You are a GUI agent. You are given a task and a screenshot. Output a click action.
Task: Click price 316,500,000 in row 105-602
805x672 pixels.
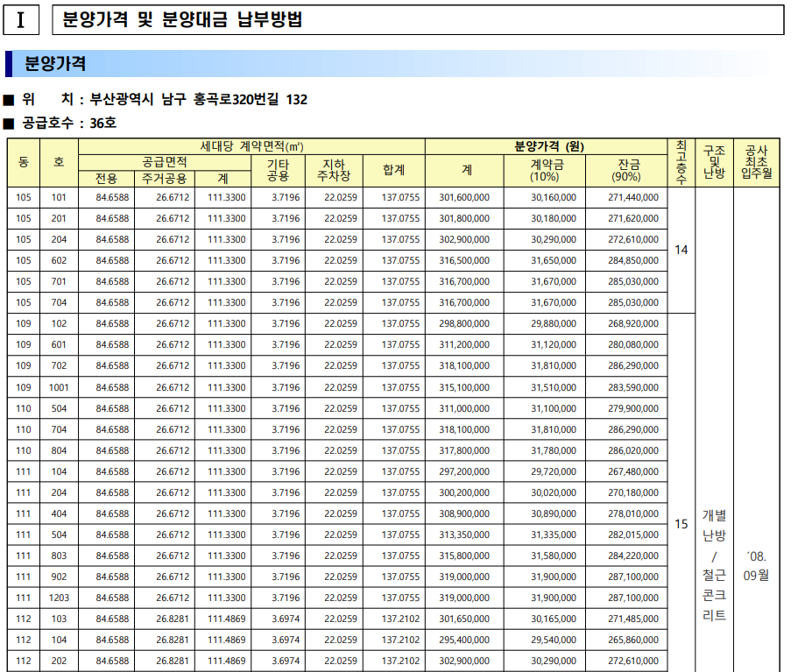coord(464,260)
